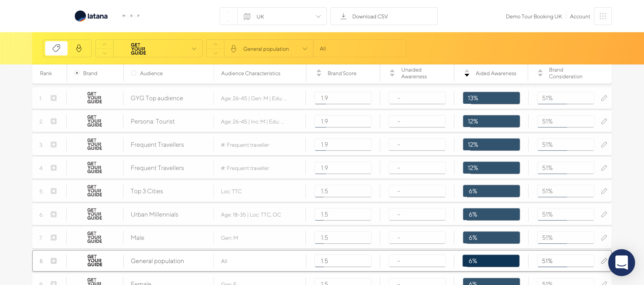Click the Latana logo
The image size is (644, 285).
click(91, 16)
